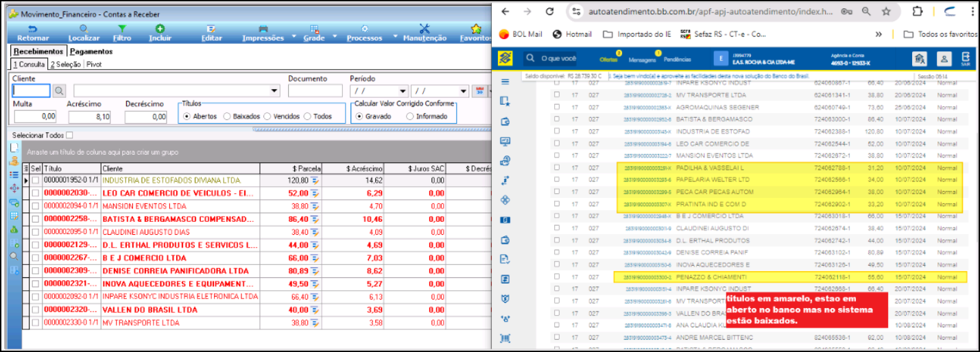Screen dimensions: 980x352
Task: Check the Selecionar Todos checkbox
Action: point(69,135)
